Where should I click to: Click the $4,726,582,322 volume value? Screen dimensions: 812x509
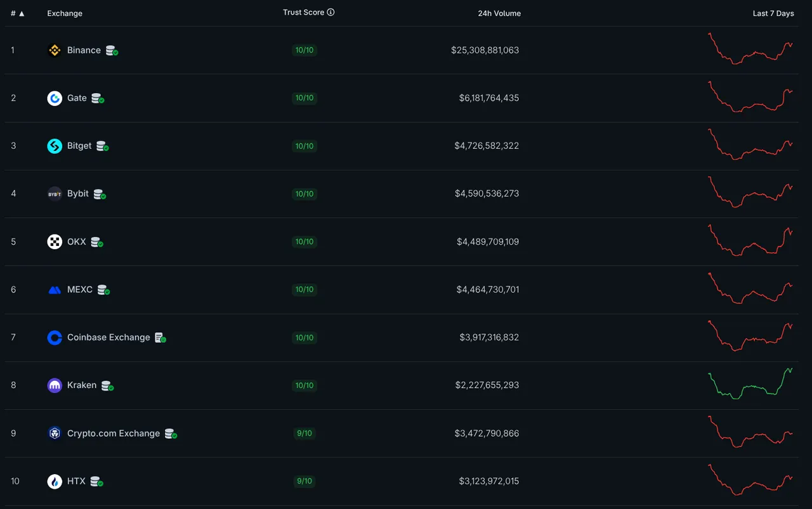pyautogui.click(x=487, y=146)
